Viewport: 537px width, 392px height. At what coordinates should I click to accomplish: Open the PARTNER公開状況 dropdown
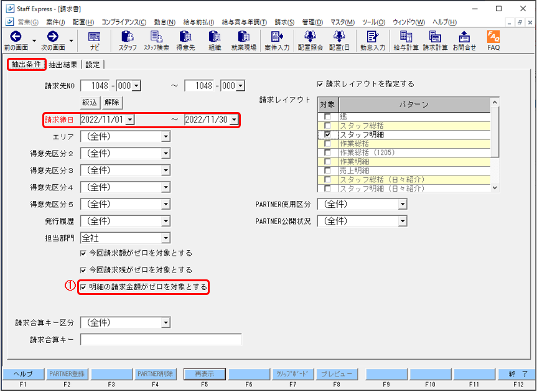point(403,222)
